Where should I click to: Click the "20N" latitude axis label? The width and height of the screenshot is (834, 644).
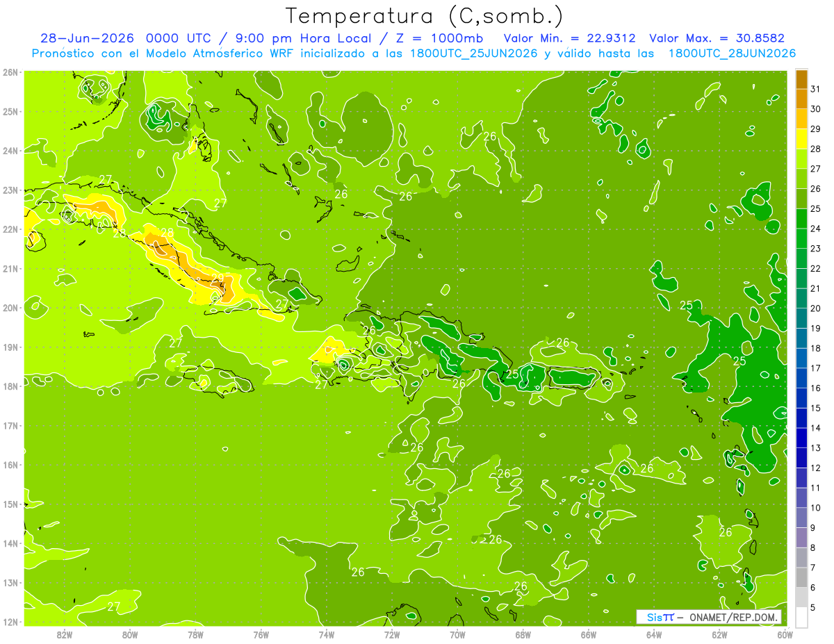click(10, 308)
